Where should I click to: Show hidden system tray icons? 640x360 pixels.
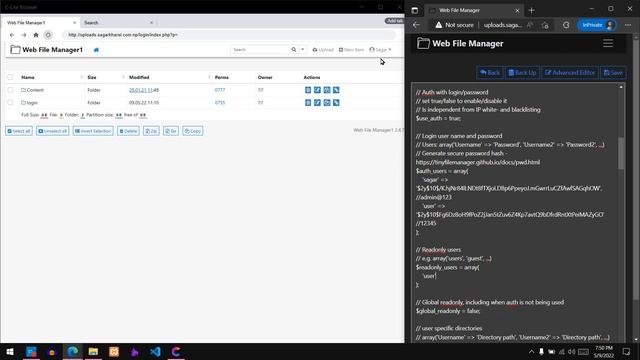[531, 351]
